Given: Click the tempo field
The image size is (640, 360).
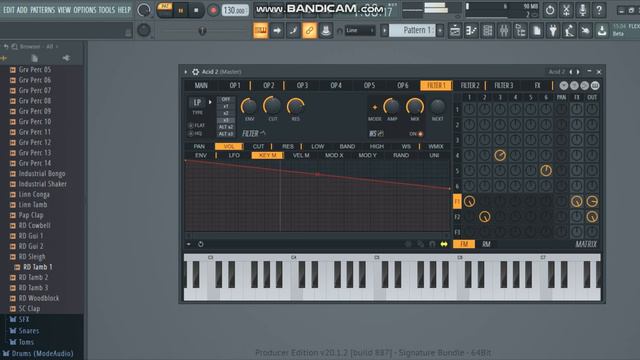Looking at the screenshot, I should (x=235, y=10).
